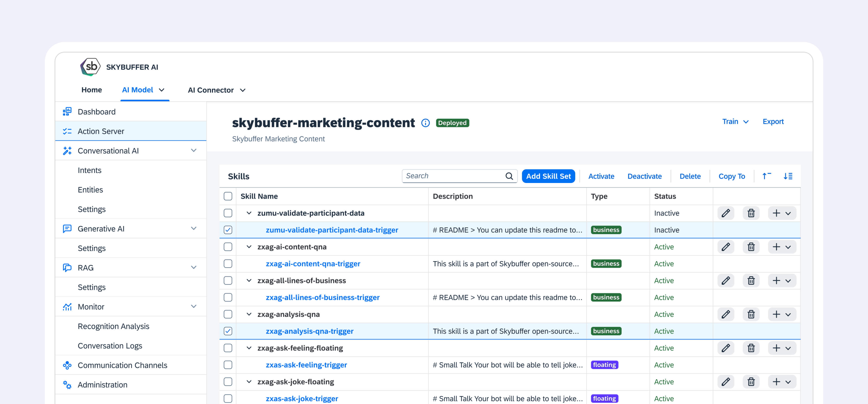This screenshot has height=404, width=868.
Task: Click the floating badge on zxas-ask-feeling-trigger row
Action: (x=604, y=365)
